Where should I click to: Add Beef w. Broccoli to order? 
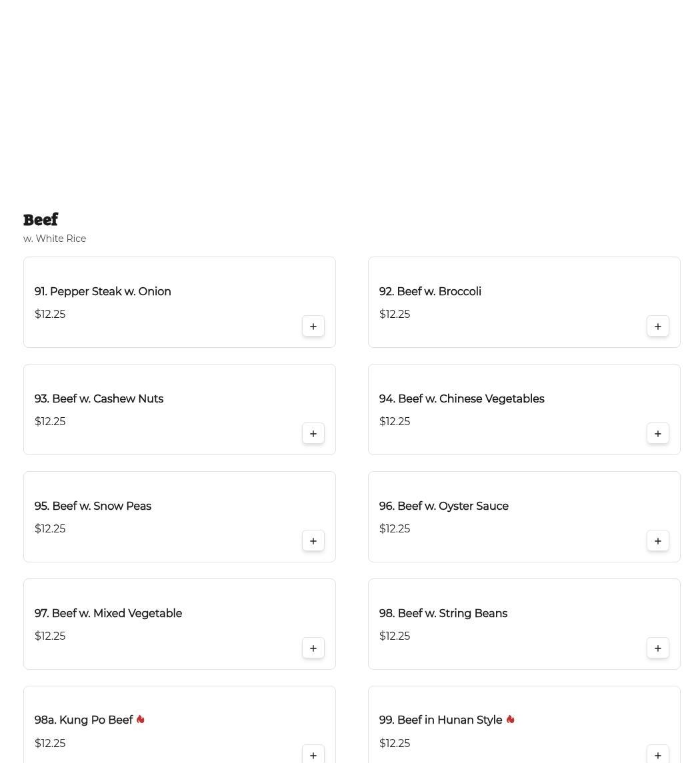[658, 327]
